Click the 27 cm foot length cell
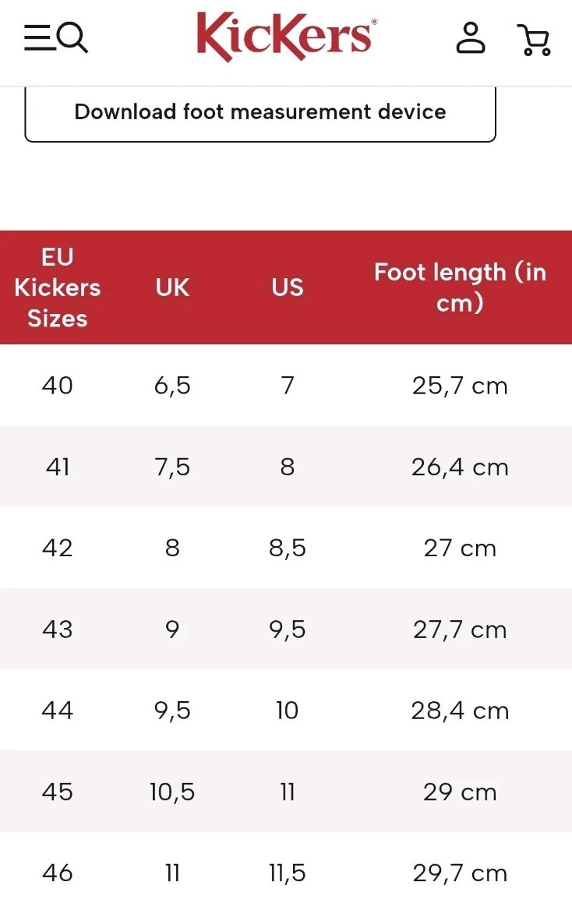The image size is (572, 924). tap(460, 548)
